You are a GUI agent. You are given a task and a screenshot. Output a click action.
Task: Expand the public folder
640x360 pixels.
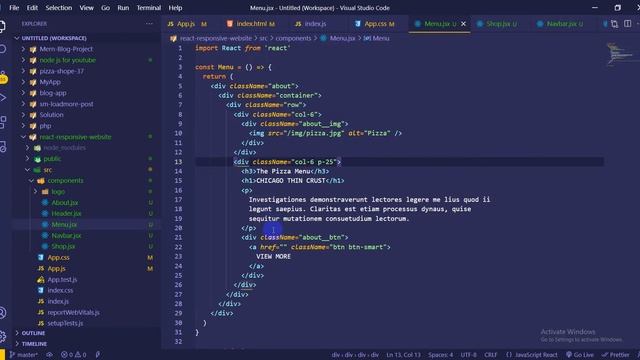pos(52,159)
